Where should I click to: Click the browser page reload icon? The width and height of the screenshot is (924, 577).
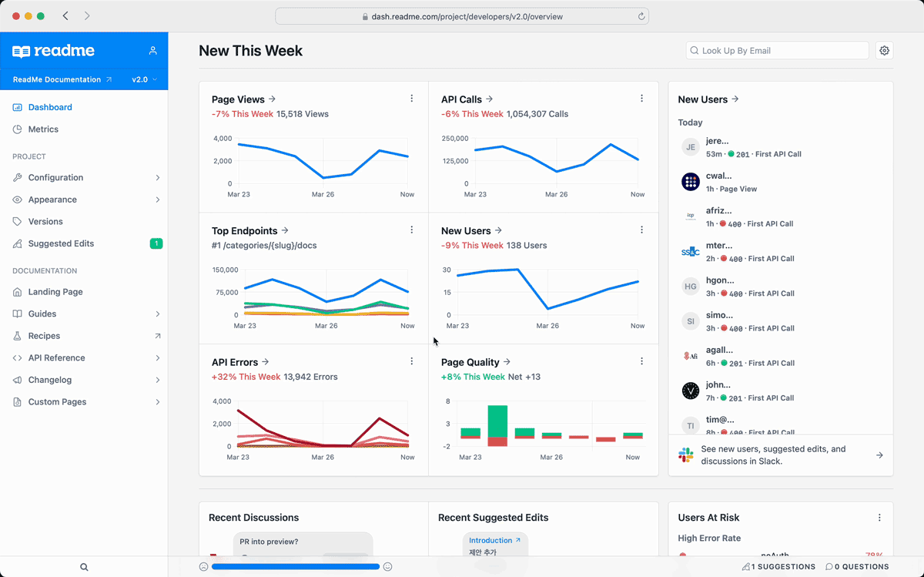point(641,16)
